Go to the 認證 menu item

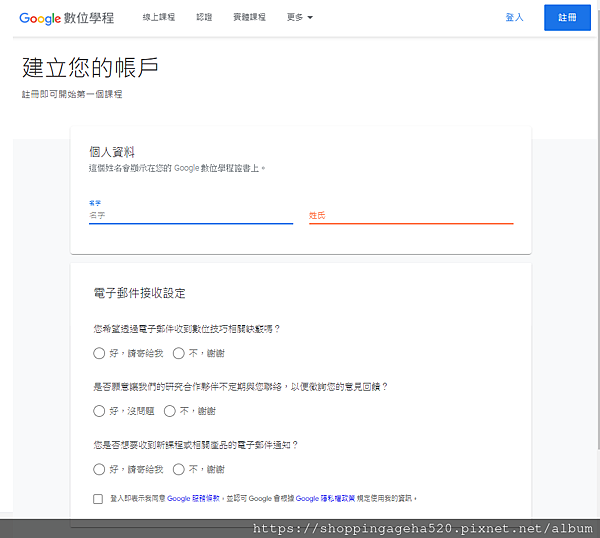[x=204, y=17]
